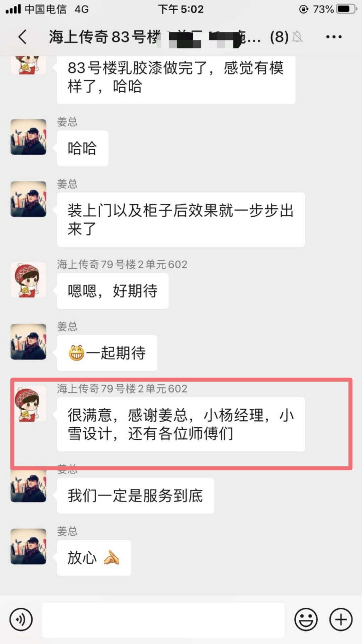Open the plus attachments menu
The width and height of the screenshot is (362, 644).
(x=341, y=620)
